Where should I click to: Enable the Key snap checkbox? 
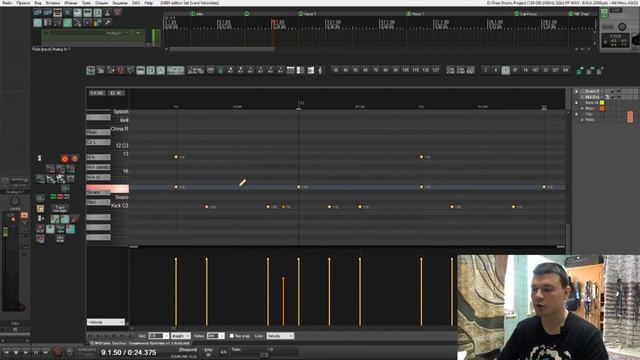pos(231,336)
